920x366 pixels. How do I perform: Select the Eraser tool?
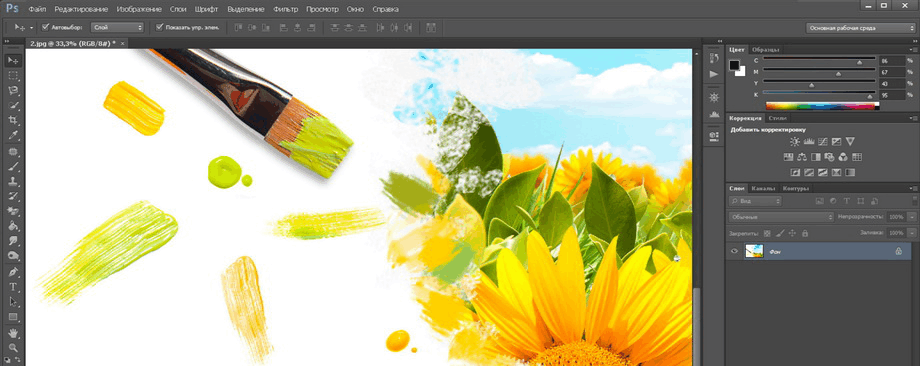click(x=13, y=211)
